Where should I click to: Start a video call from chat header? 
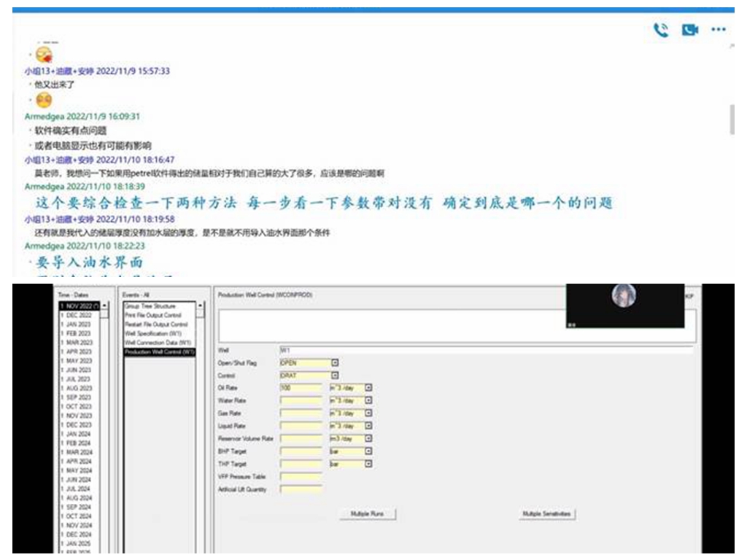(689, 30)
